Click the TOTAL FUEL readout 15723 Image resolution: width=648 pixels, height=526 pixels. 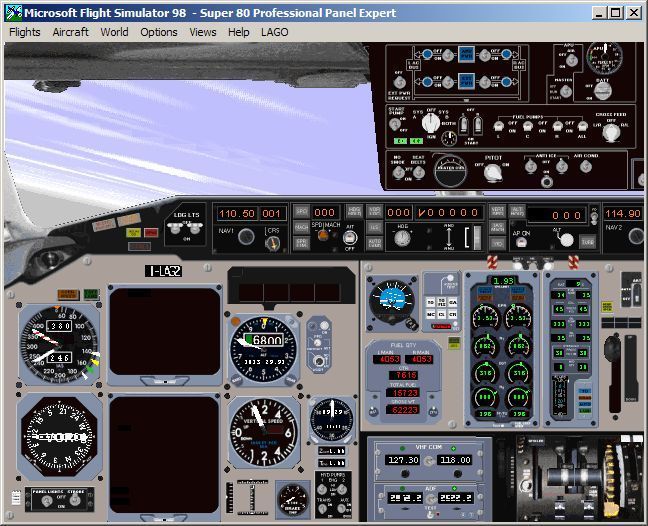[x=403, y=393]
